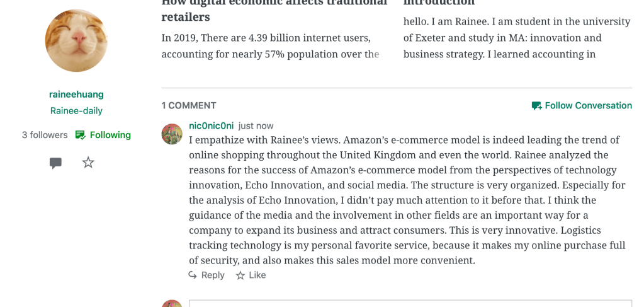
Task: Click raineehuang's cat profile avatar
Action: click(76, 40)
